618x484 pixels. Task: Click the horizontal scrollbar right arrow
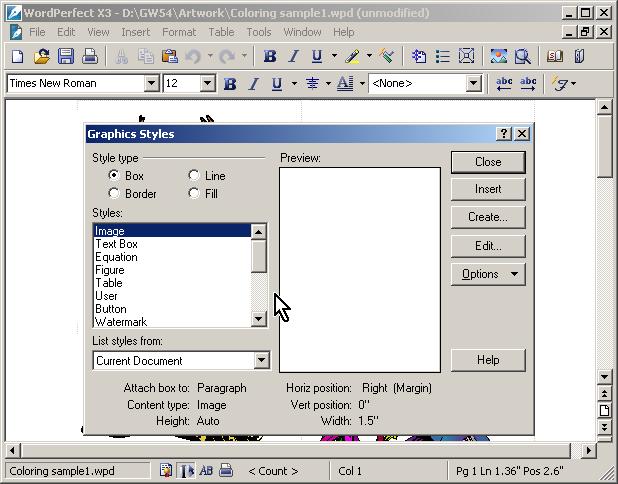click(x=588, y=450)
